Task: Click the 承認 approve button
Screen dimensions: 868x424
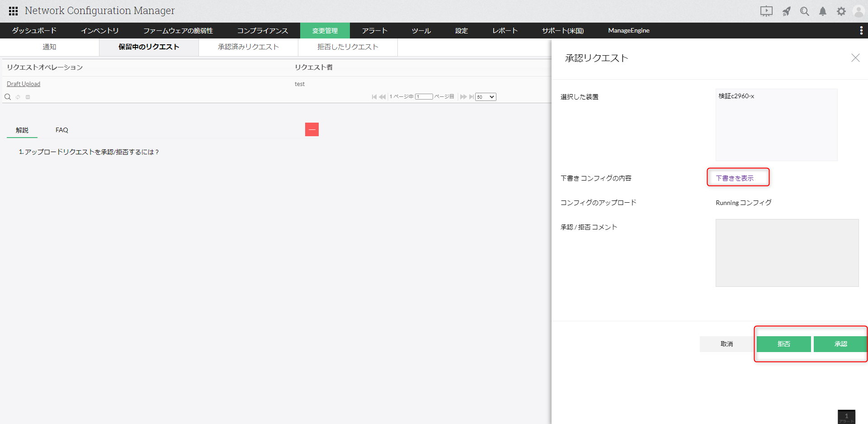Action: (x=840, y=344)
